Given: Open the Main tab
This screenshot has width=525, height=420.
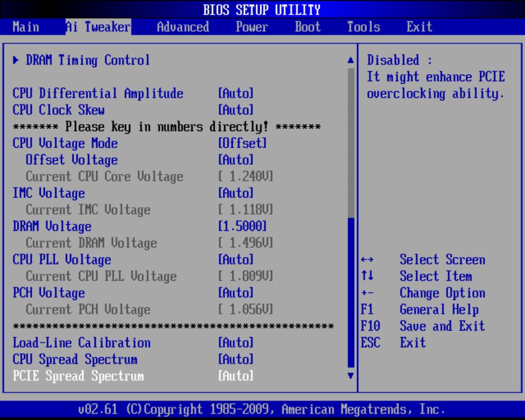Looking at the screenshot, I should (26, 27).
